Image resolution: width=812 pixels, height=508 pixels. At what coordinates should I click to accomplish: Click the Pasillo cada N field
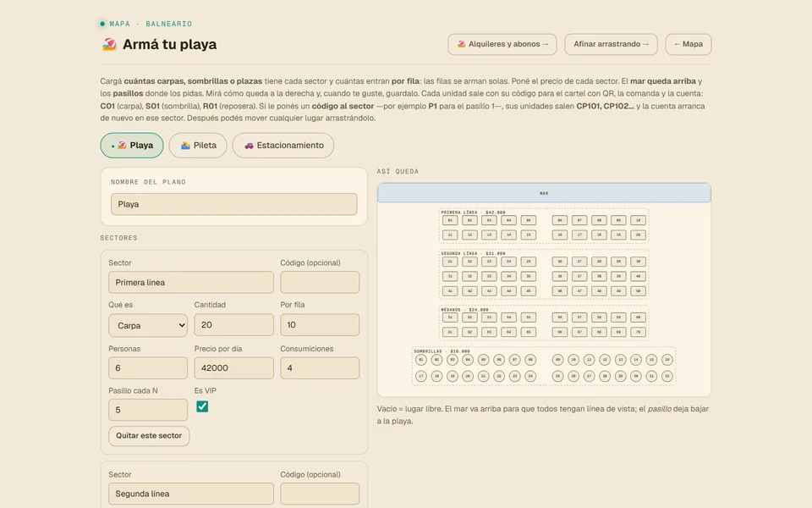[148, 410]
